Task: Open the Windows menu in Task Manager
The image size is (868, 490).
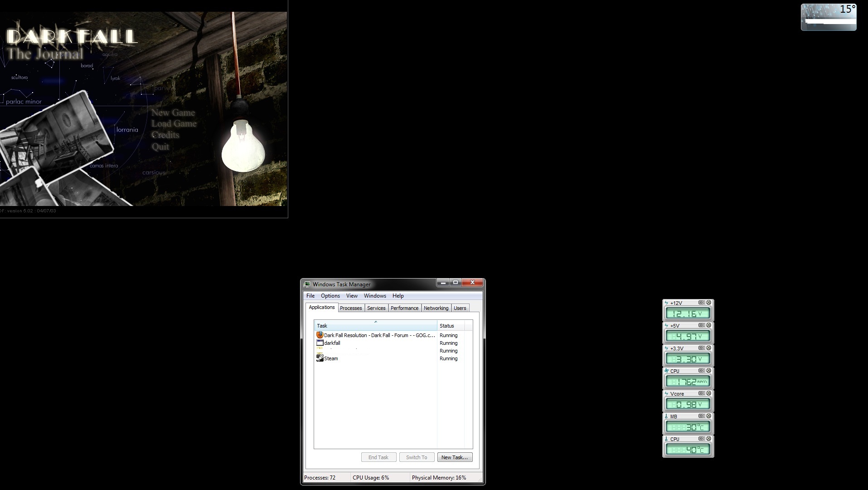Action: click(x=375, y=295)
